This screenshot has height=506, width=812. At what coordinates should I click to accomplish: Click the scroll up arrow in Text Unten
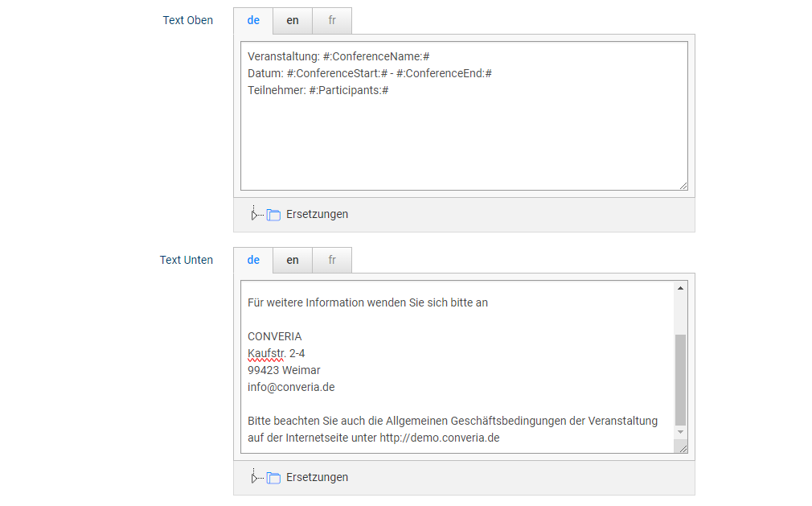[681, 288]
